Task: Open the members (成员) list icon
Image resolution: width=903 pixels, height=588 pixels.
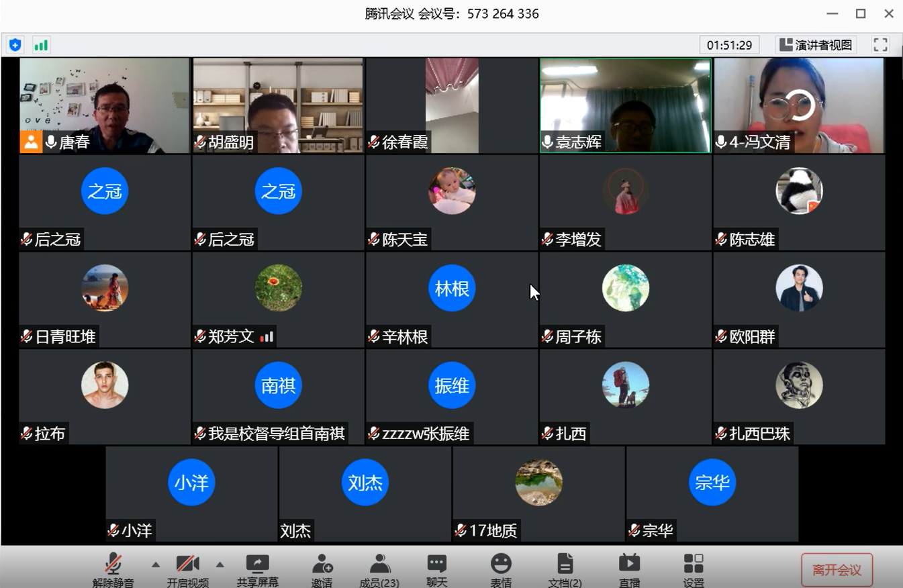Action: (379, 569)
